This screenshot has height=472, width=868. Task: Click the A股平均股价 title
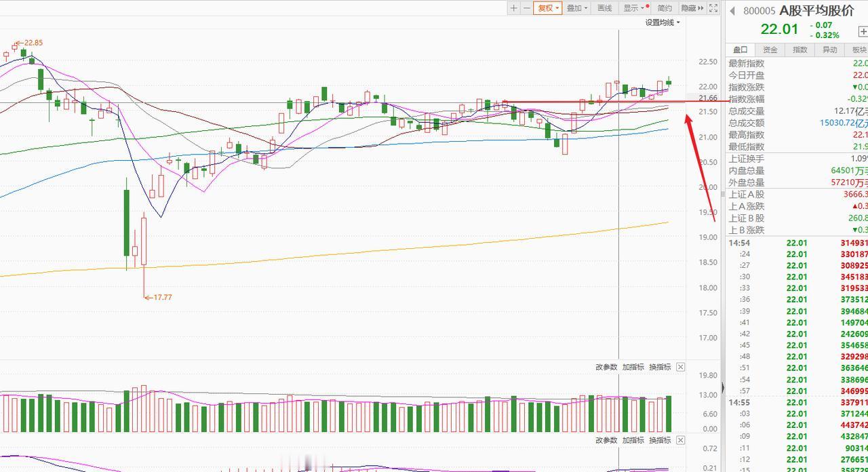pyautogui.click(x=816, y=10)
